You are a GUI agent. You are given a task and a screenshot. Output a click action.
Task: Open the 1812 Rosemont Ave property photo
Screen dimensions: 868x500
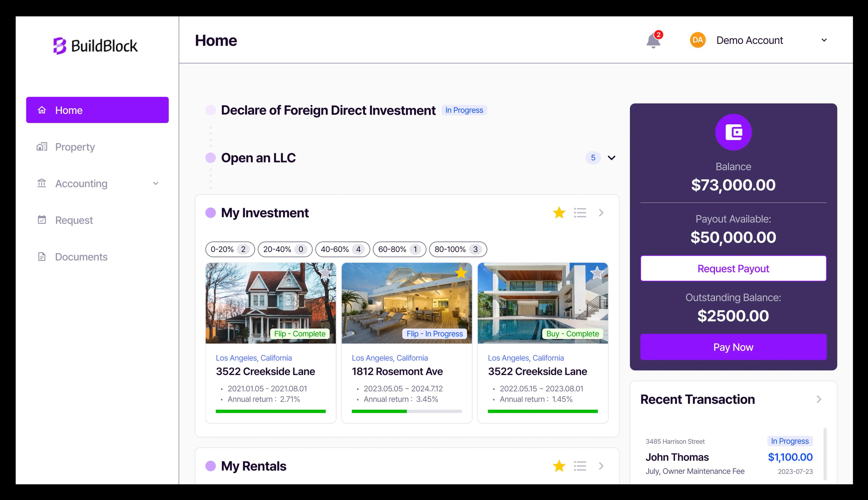coord(407,303)
